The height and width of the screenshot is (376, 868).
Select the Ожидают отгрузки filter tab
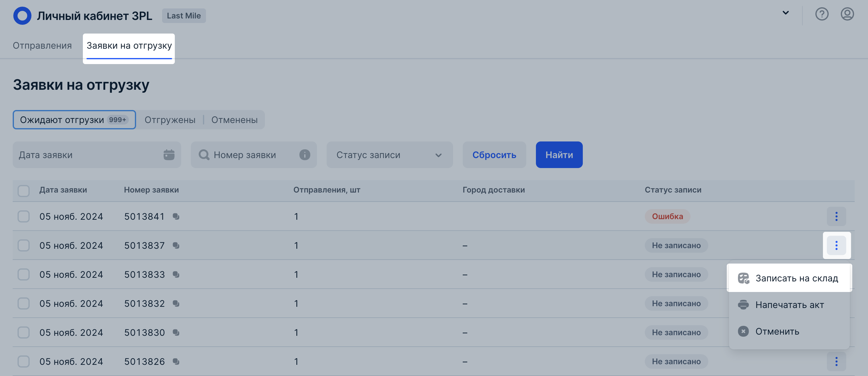[x=74, y=120]
